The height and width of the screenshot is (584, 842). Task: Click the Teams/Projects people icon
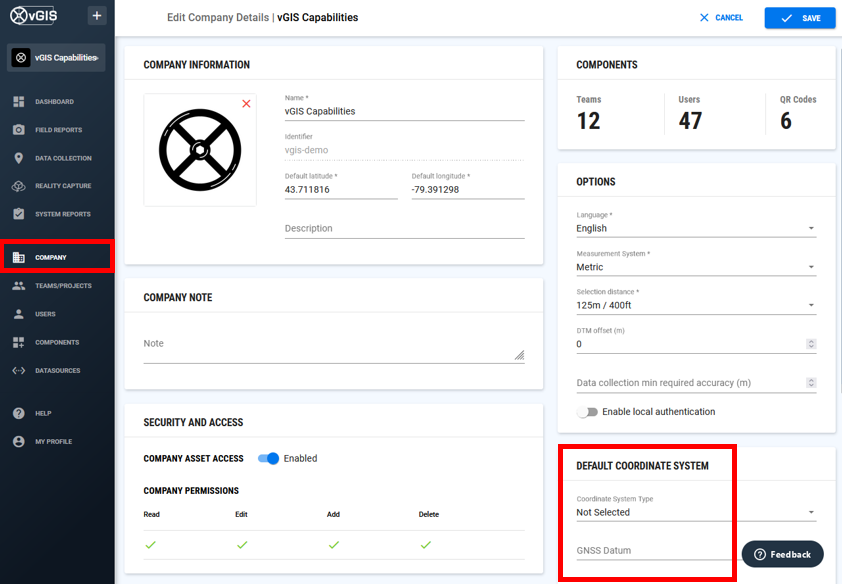point(19,286)
